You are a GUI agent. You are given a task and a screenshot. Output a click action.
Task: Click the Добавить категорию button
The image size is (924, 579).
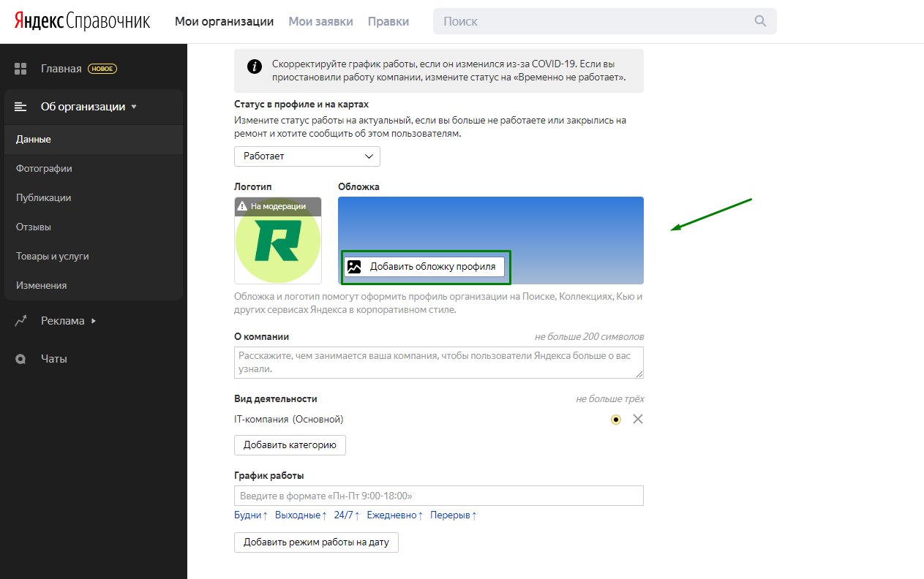(x=290, y=444)
